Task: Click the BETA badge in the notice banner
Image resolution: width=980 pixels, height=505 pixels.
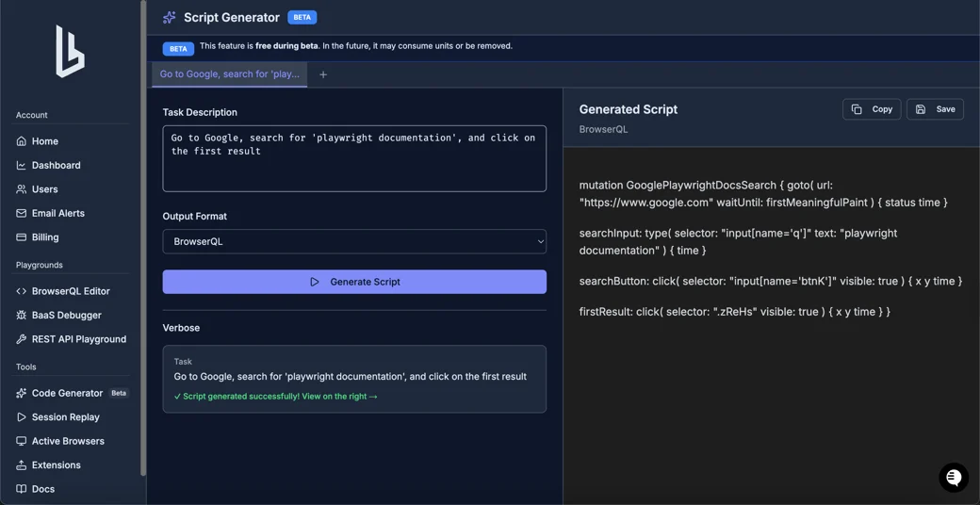Action: pyautogui.click(x=178, y=49)
